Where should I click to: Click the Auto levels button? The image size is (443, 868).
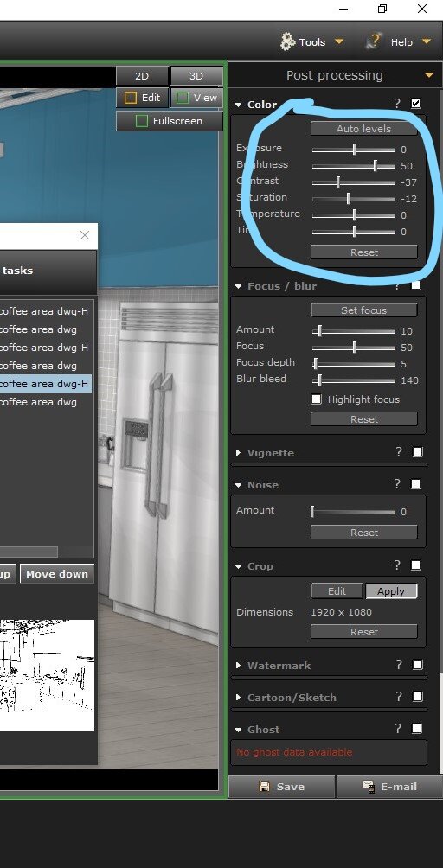pyautogui.click(x=363, y=129)
